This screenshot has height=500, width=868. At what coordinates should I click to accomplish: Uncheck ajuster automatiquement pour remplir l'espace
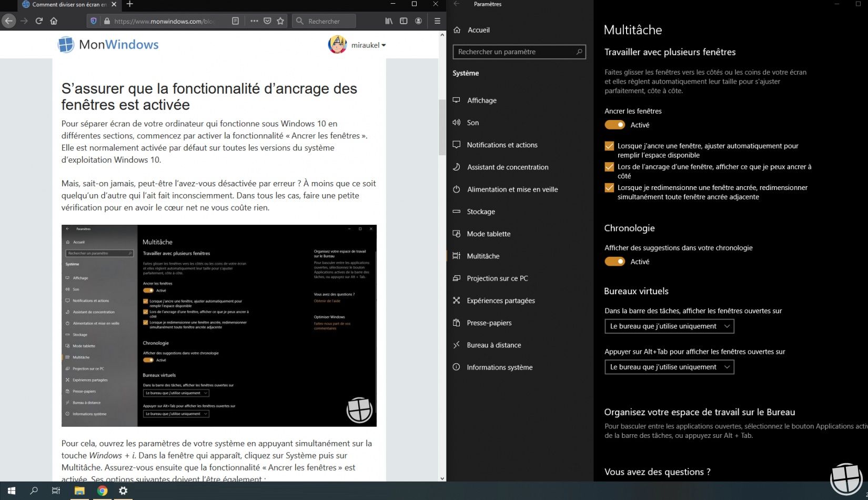(609, 146)
